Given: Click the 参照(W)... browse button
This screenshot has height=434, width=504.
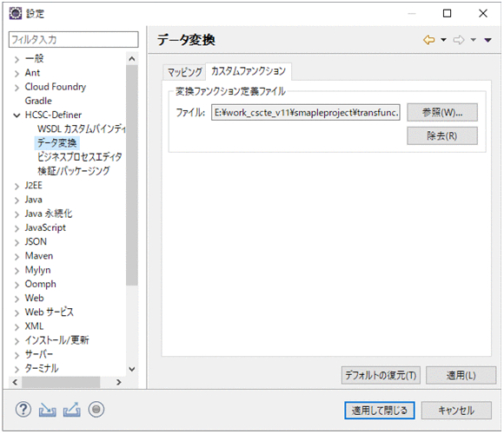Looking at the screenshot, I should click(x=442, y=112).
